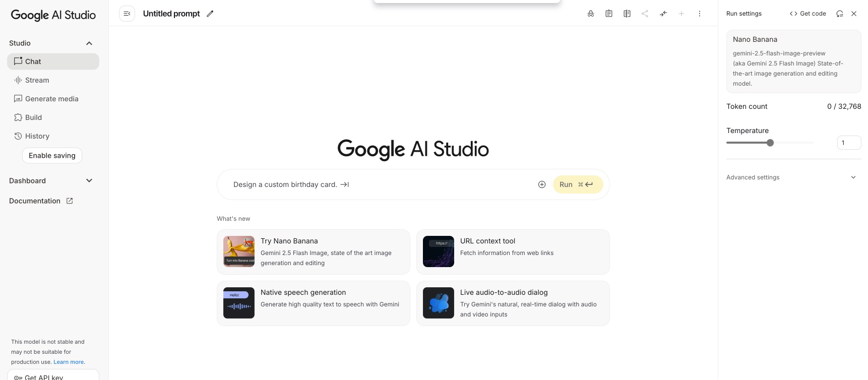The width and height of the screenshot is (868, 380).
Task: Click the Temperature value field
Action: 849,143
